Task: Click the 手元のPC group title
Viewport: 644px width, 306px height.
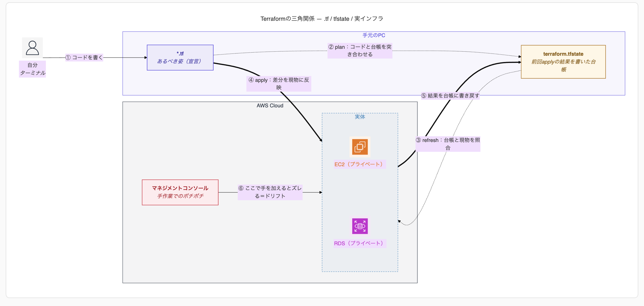Action: (x=374, y=35)
